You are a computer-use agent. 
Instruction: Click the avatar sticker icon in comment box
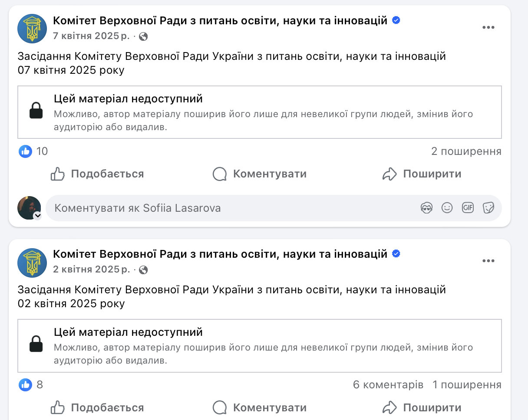[427, 208]
